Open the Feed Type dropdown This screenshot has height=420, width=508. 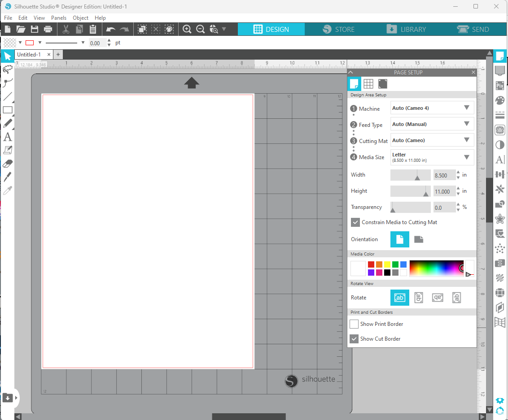[x=432, y=124]
